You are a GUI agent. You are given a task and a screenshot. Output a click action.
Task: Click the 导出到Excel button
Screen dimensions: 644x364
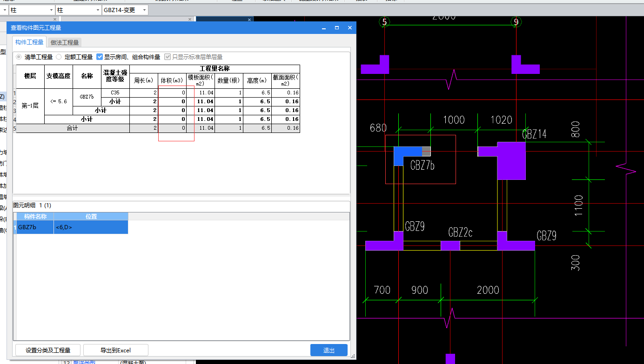pos(116,350)
